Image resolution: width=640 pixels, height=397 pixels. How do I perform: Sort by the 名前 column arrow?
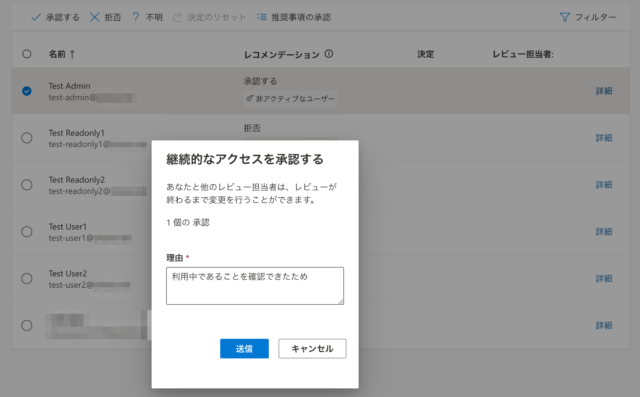click(72, 54)
